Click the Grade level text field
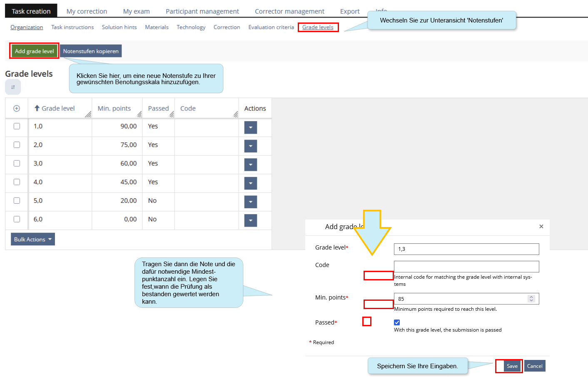This screenshot has width=588, height=377. point(466,249)
